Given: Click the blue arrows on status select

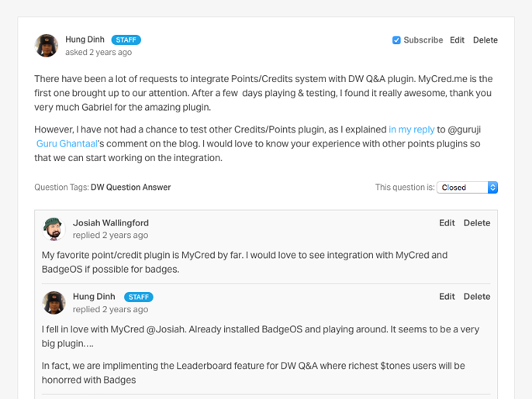Looking at the screenshot, I should pos(492,187).
